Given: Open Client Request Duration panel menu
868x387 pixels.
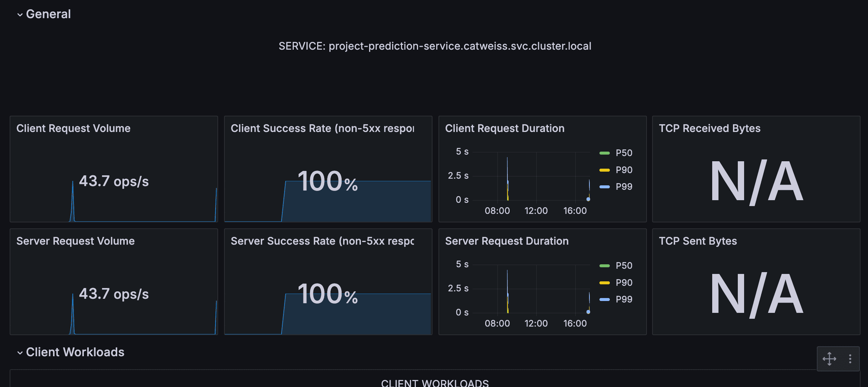Looking at the screenshot, I should tap(505, 128).
